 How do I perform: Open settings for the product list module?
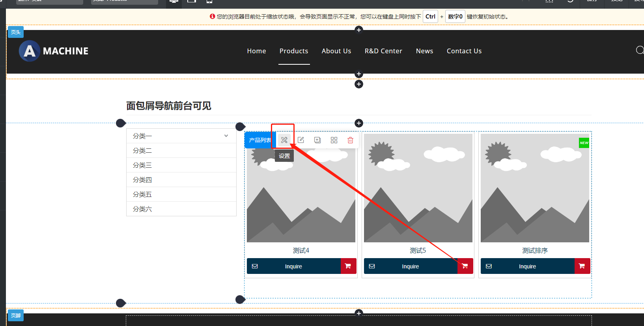pos(284,140)
